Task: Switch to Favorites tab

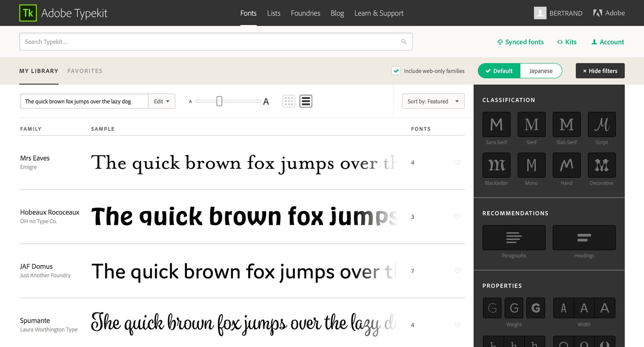Action: tap(85, 71)
